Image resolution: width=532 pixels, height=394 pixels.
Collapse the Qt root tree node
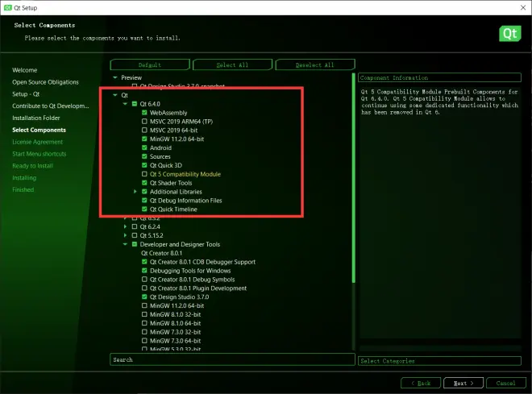(115, 95)
